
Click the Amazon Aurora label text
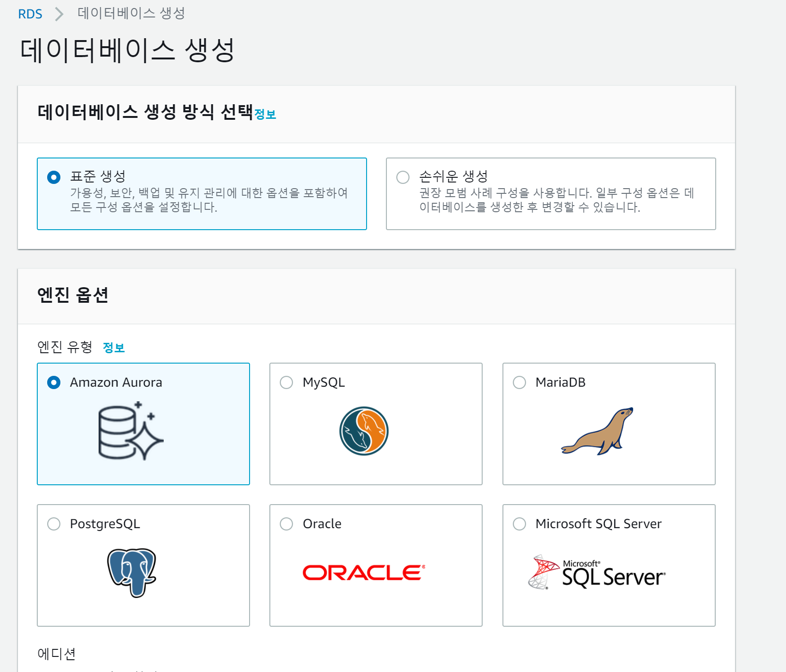(x=116, y=382)
